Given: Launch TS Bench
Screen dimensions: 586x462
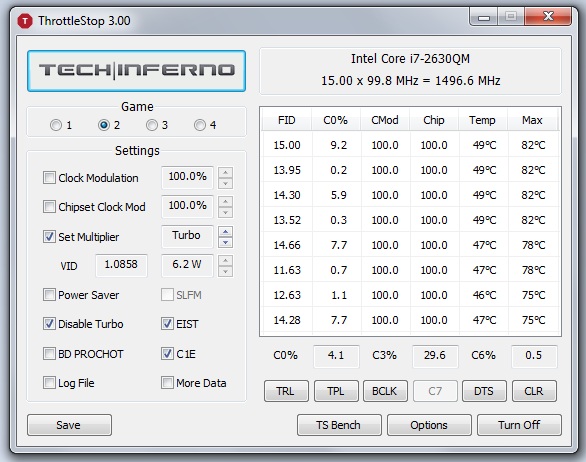Looking at the screenshot, I should coord(339,425).
